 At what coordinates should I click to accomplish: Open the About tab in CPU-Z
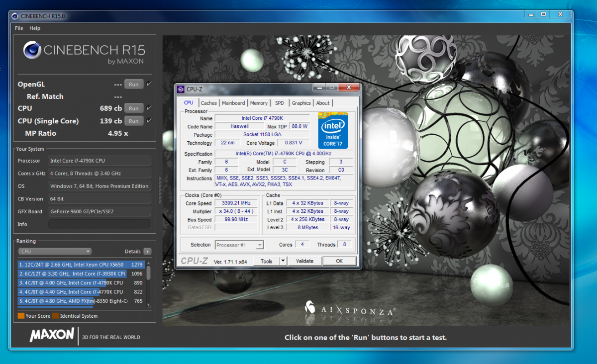pyautogui.click(x=323, y=103)
